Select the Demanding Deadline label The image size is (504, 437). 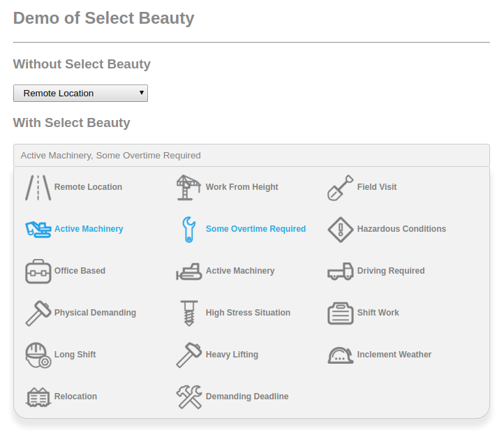pos(247,397)
